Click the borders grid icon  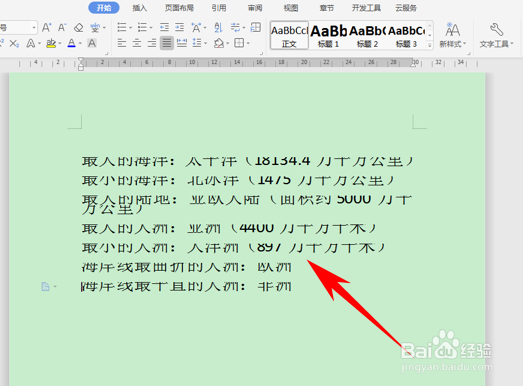pos(239,43)
